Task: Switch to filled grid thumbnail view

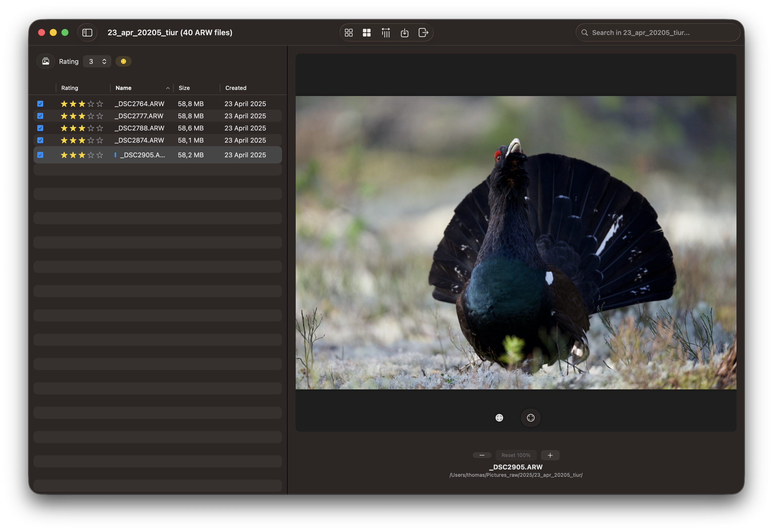Action: (367, 33)
